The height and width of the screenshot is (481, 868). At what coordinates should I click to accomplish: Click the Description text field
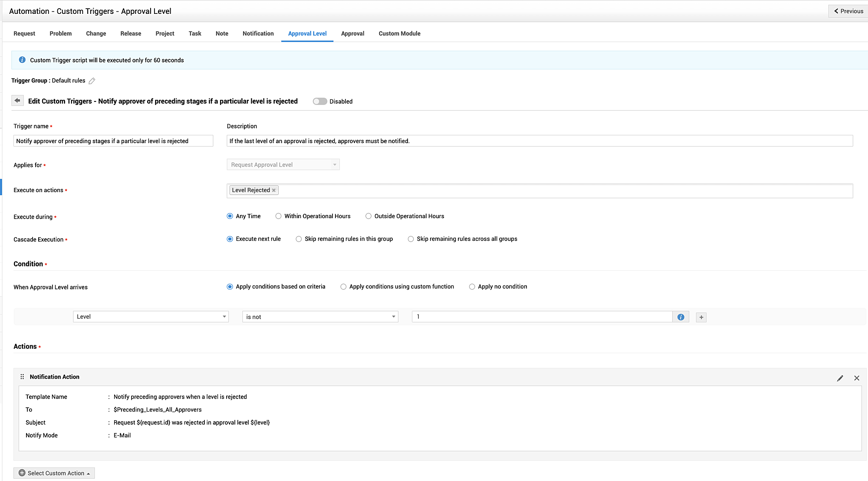tap(539, 141)
